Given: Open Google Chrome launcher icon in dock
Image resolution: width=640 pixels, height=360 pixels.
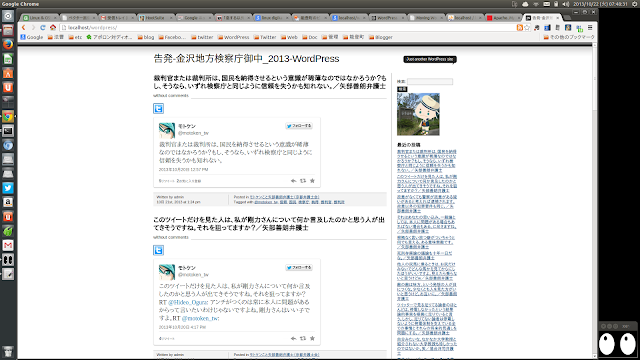Looking at the screenshot, I should [x=8, y=116].
